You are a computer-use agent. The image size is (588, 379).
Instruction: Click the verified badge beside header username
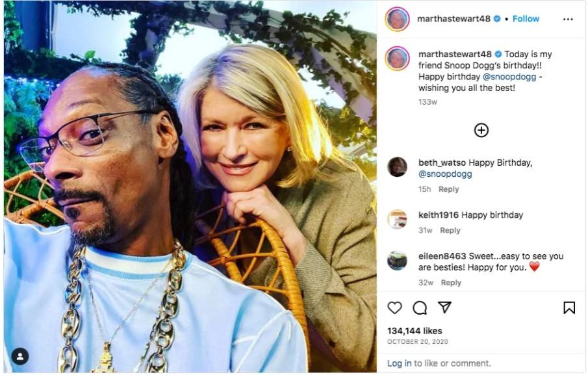[x=497, y=19]
